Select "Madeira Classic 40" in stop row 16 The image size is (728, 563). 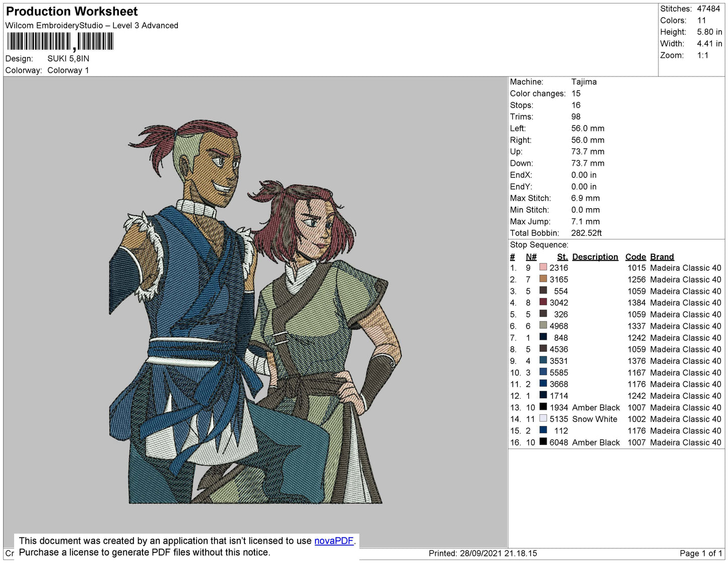pos(686,442)
